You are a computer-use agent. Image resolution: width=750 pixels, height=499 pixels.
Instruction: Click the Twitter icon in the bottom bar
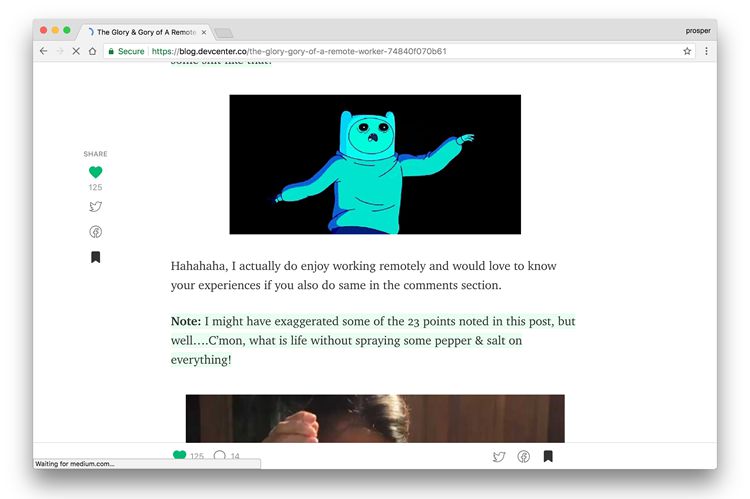click(x=499, y=456)
